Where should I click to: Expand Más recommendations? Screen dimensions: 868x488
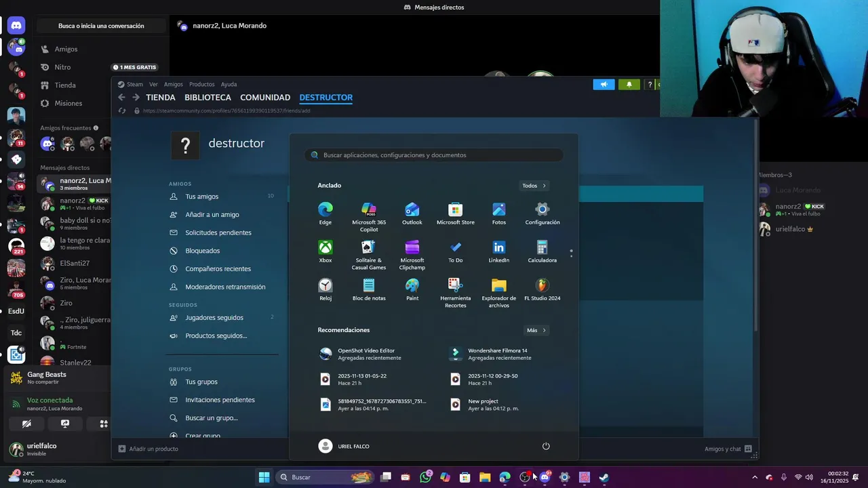pos(536,330)
